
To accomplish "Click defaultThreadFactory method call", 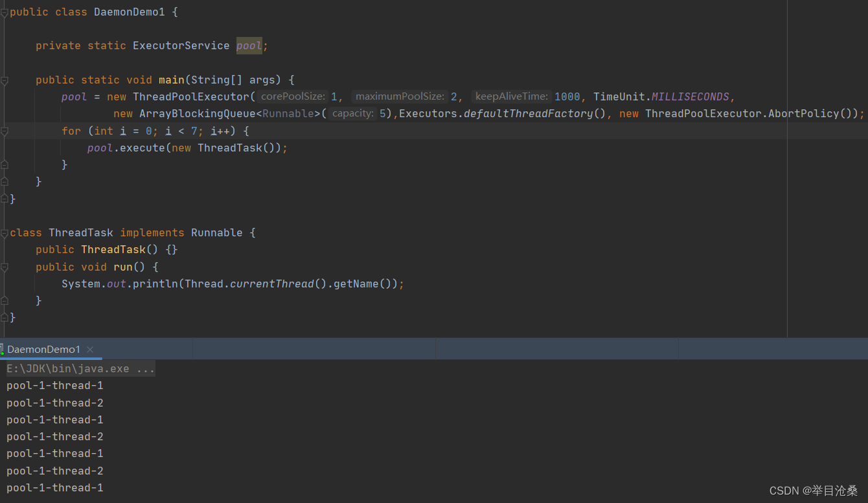I will (x=529, y=114).
